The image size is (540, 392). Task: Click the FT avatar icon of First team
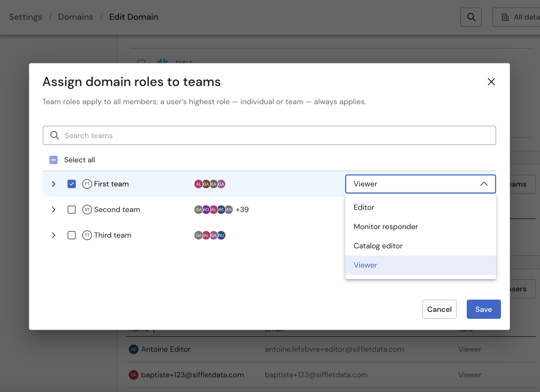[x=87, y=184]
